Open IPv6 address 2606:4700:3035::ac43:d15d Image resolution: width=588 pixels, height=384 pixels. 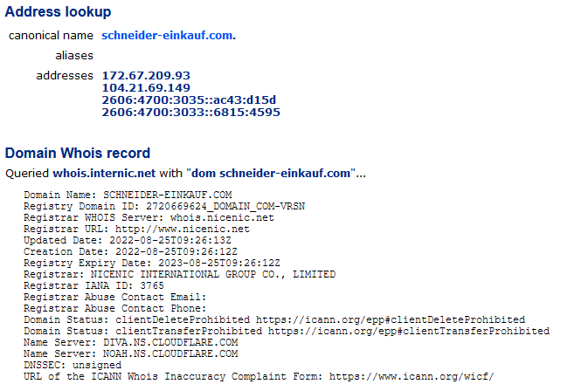189,100
